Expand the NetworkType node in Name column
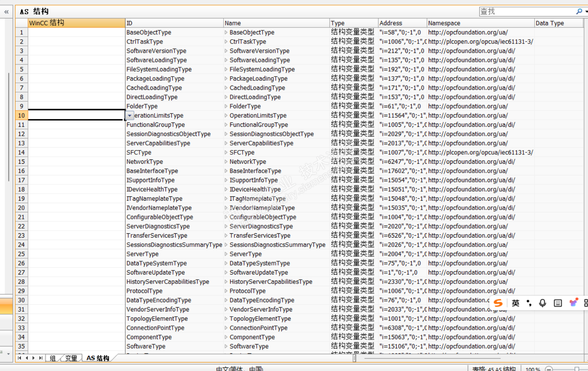 pos(226,162)
